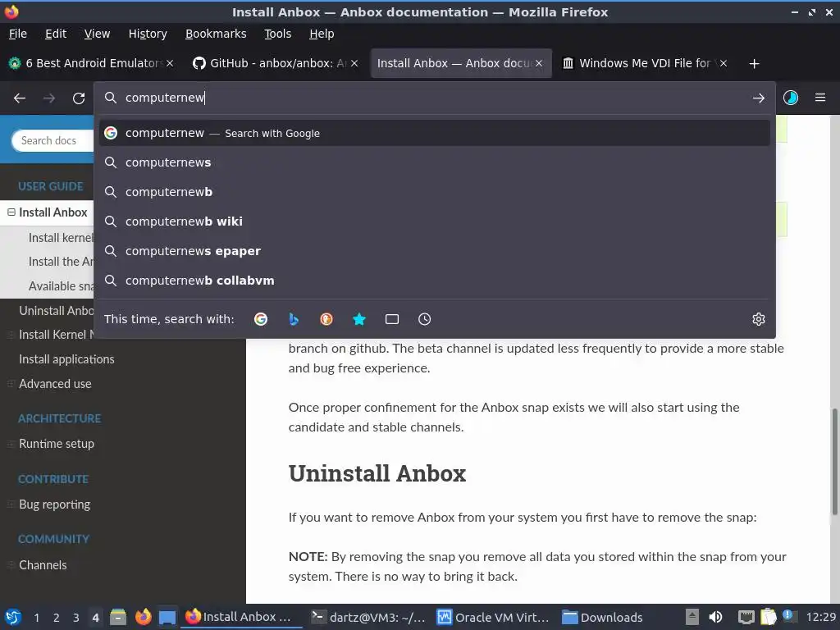Viewport: 840px width, 630px height.
Task: Open the volume control tray icon
Action: pyautogui.click(x=715, y=617)
